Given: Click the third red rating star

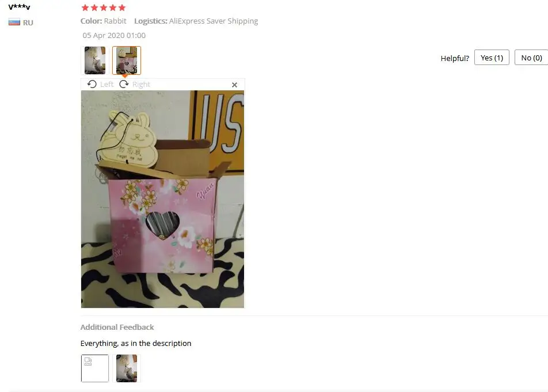Looking at the screenshot, I should [104, 7].
